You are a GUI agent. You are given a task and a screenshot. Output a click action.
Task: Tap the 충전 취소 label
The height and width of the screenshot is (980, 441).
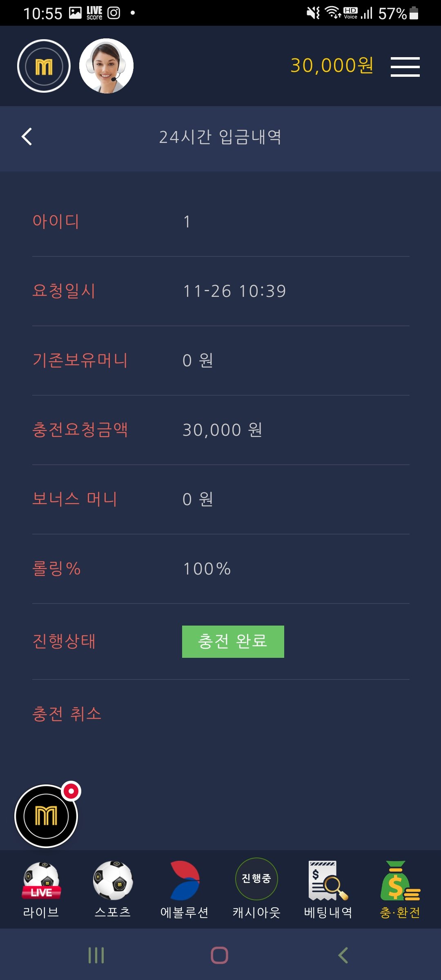coord(67,714)
